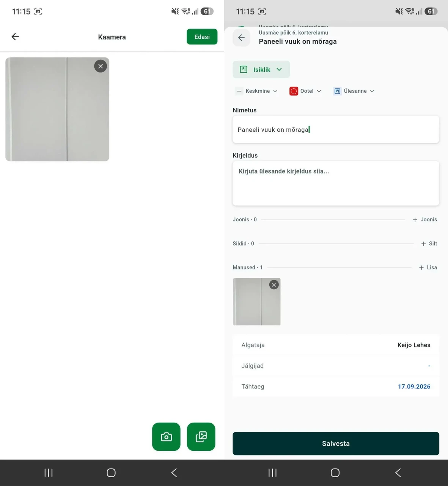The image size is (448, 486).
Task: Add a drawing with + Joonis
Action: click(x=425, y=219)
